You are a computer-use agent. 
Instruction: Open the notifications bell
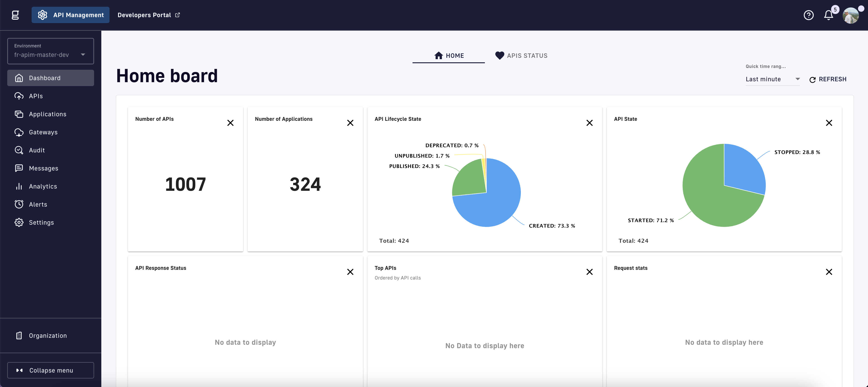tap(828, 15)
